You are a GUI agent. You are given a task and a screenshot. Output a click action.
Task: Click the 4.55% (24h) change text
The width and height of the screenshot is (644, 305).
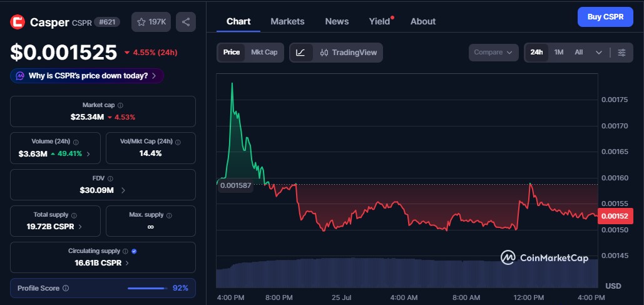(x=155, y=53)
